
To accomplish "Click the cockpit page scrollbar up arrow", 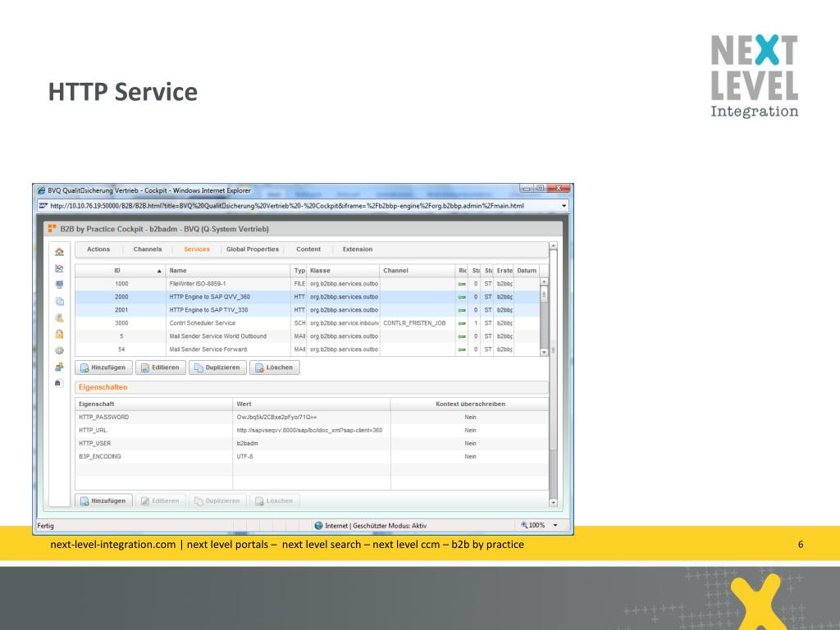I will 554,245.
